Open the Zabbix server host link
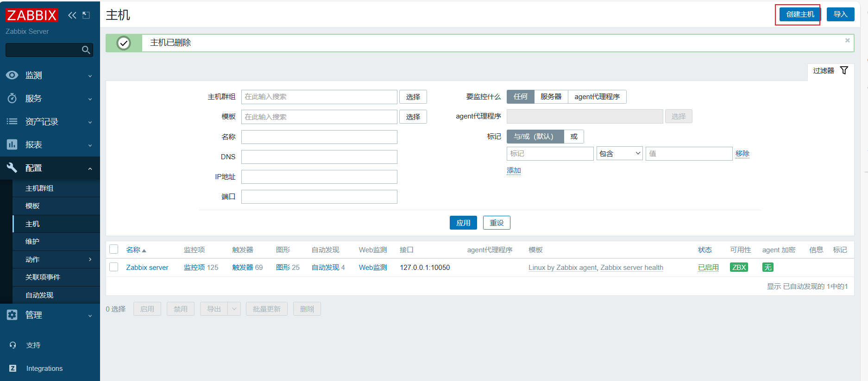This screenshot has width=868, height=381. [x=147, y=268]
